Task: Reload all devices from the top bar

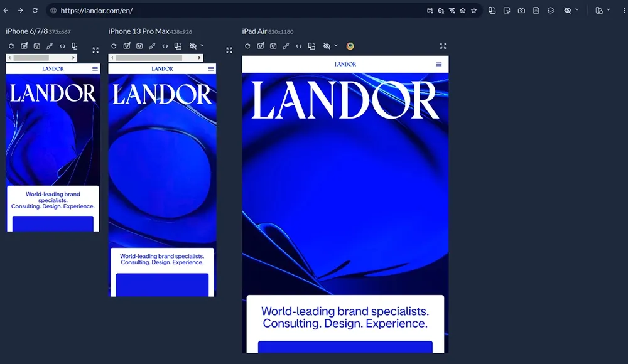Action: pos(35,11)
